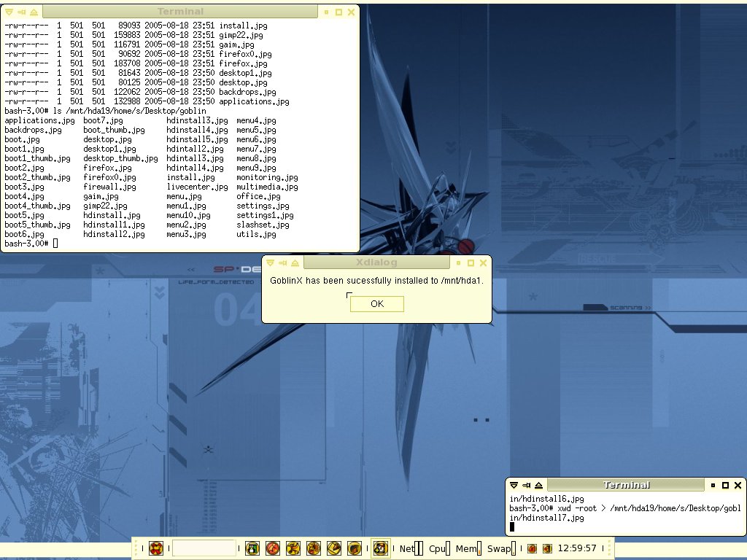The image size is (747, 560).
Task: Maximize the upper Terminal window
Action: [338, 12]
